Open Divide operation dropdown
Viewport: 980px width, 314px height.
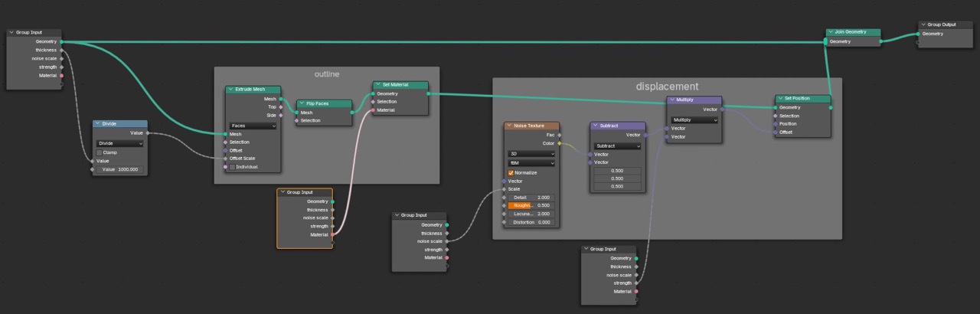click(119, 143)
